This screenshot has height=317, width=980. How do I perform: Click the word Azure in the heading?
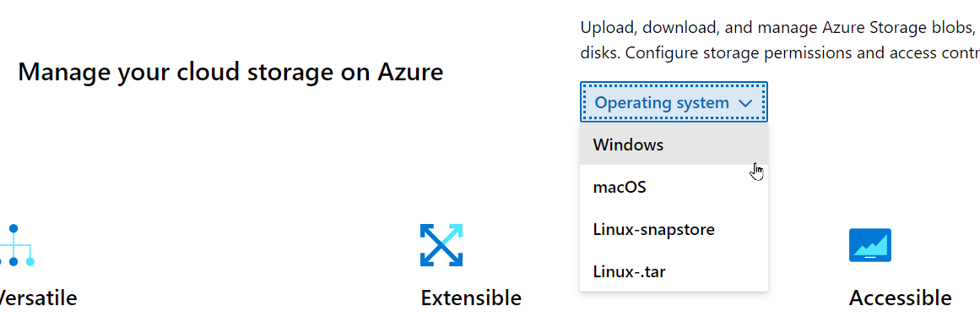tap(410, 72)
